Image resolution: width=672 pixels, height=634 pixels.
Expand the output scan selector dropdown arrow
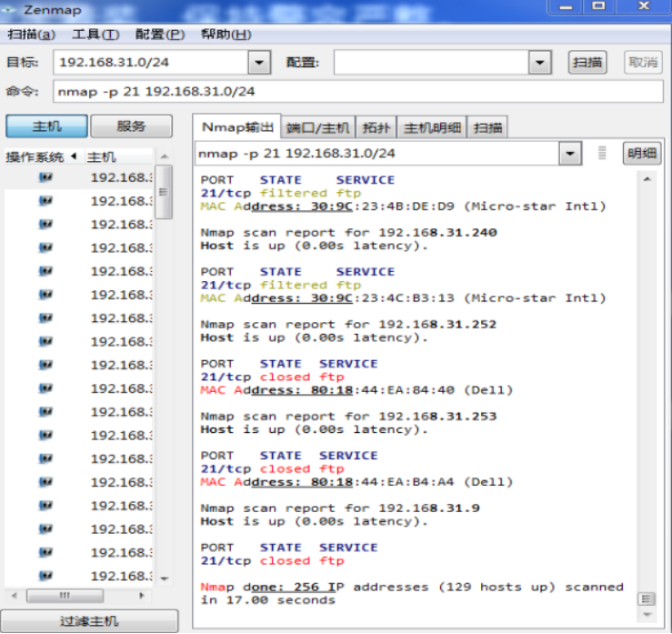pyautogui.click(x=570, y=154)
